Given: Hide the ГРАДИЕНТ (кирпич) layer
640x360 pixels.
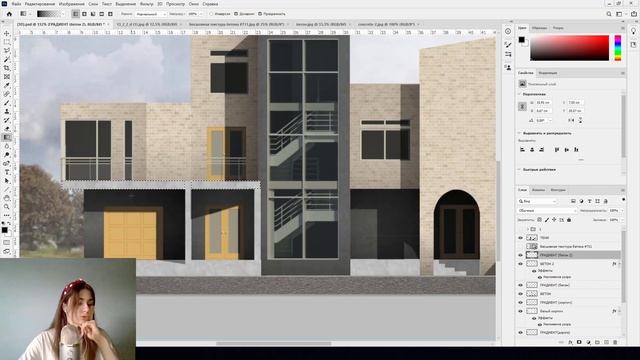Looking at the screenshot, I should point(520,302).
